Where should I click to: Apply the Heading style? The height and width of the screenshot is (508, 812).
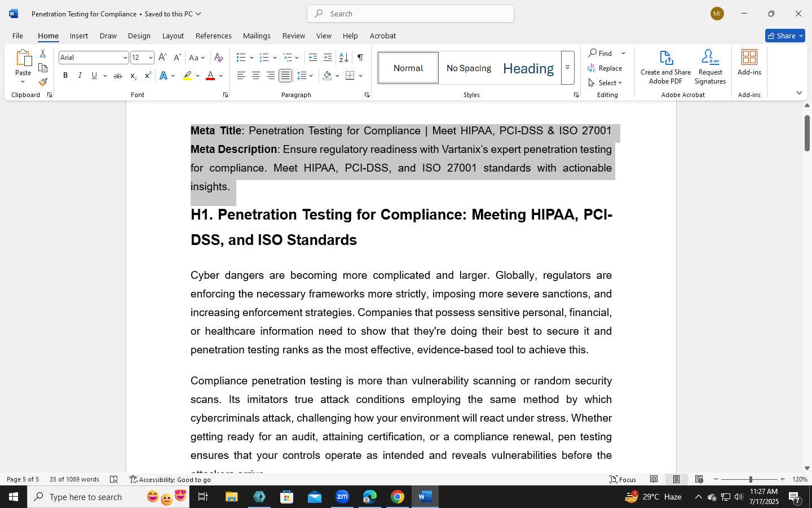(528, 68)
